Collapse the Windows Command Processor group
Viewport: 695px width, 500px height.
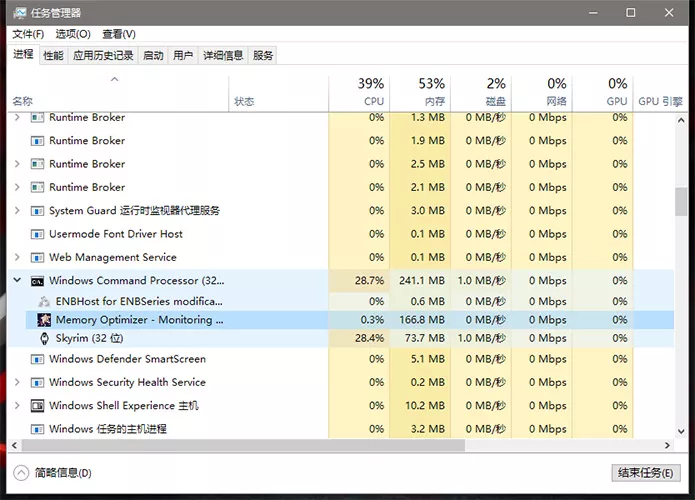point(17,280)
